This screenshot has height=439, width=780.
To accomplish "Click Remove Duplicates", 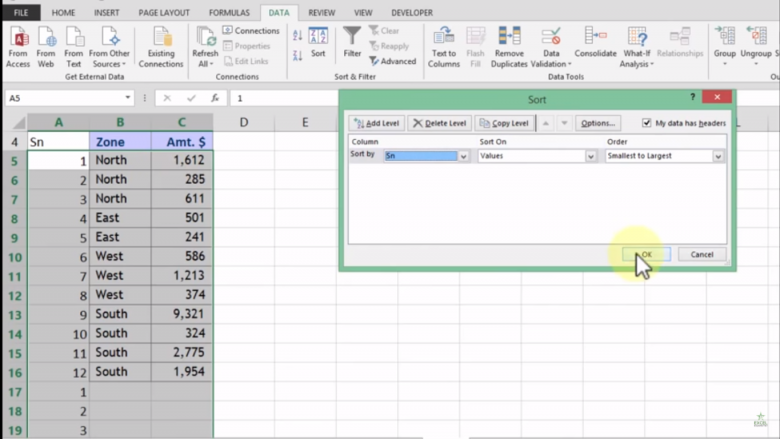I will (509, 48).
